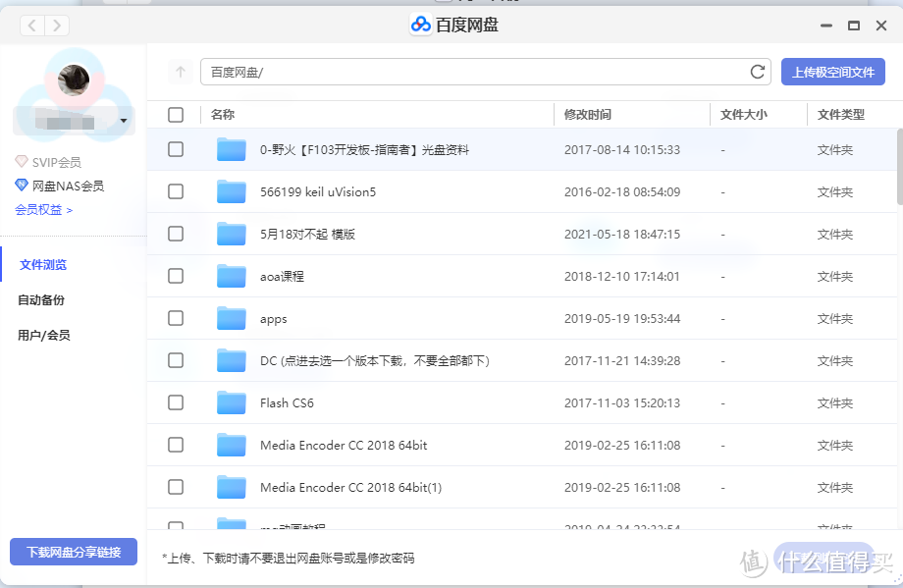Click the 下载网盘分享链接 button
903x588 pixels.
pyautogui.click(x=73, y=551)
